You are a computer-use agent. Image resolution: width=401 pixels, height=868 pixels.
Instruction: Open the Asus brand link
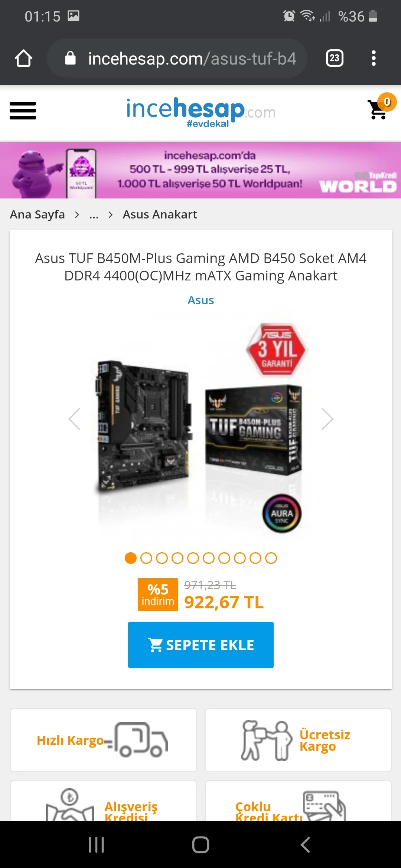click(201, 300)
